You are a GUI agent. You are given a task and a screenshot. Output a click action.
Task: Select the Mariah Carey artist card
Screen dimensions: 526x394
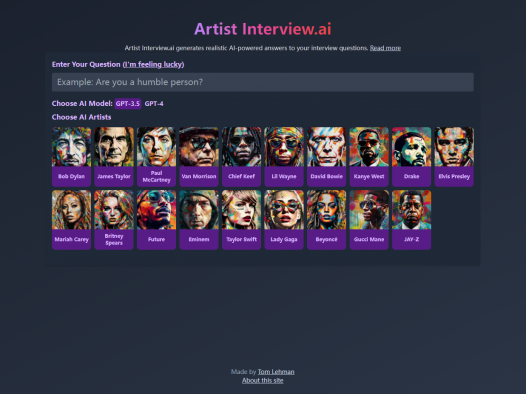coord(71,220)
